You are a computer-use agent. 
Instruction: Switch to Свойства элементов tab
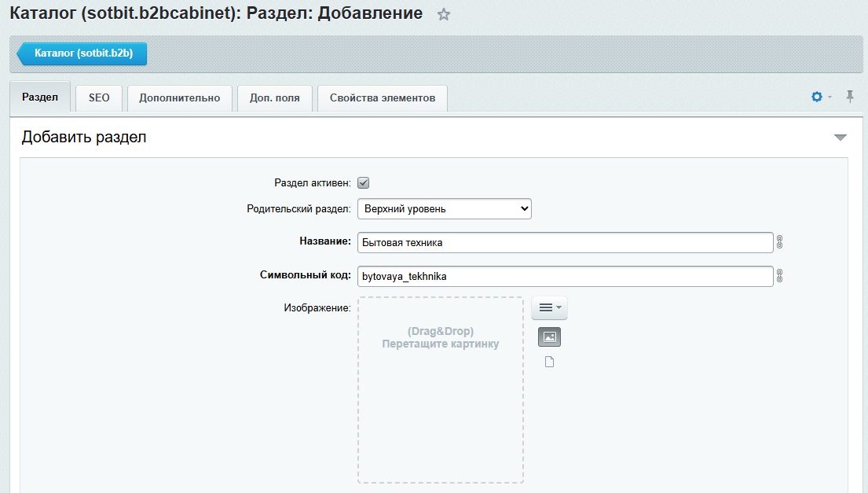coord(383,98)
